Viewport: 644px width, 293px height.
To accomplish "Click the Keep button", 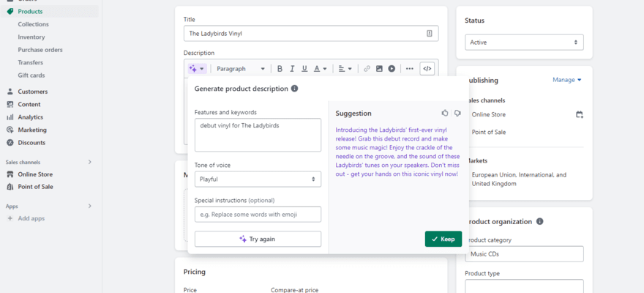I will (x=443, y=240).
